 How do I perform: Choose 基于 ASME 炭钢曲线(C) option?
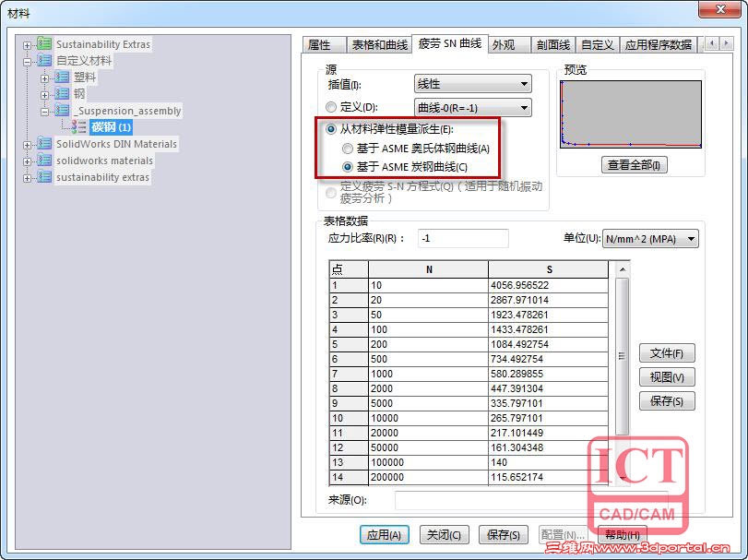[348, 167]
